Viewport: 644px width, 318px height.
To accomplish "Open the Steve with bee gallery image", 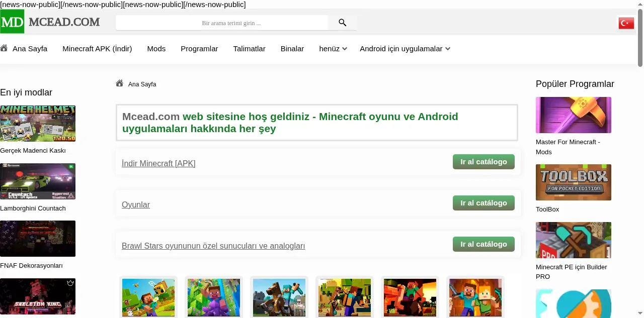I will pyautogui.click(x=148, y=297).
